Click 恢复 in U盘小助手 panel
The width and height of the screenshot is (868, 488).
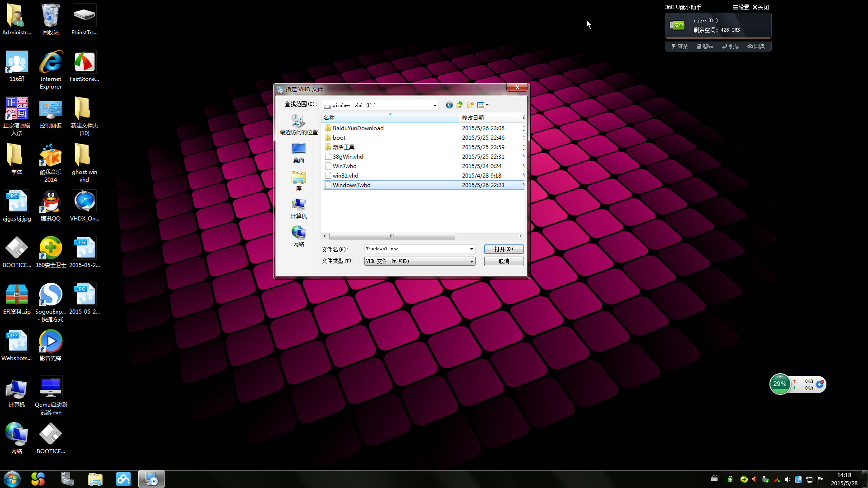731,47
